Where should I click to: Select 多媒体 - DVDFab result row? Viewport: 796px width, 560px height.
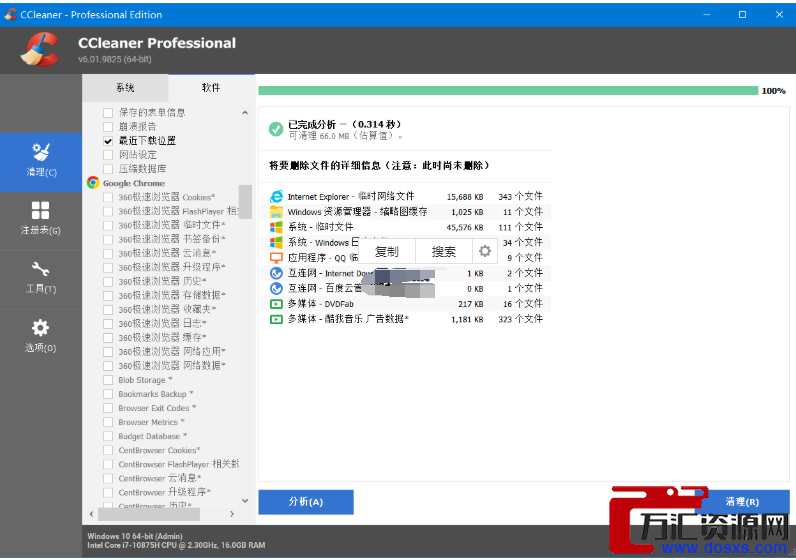[x=406, y=304]
